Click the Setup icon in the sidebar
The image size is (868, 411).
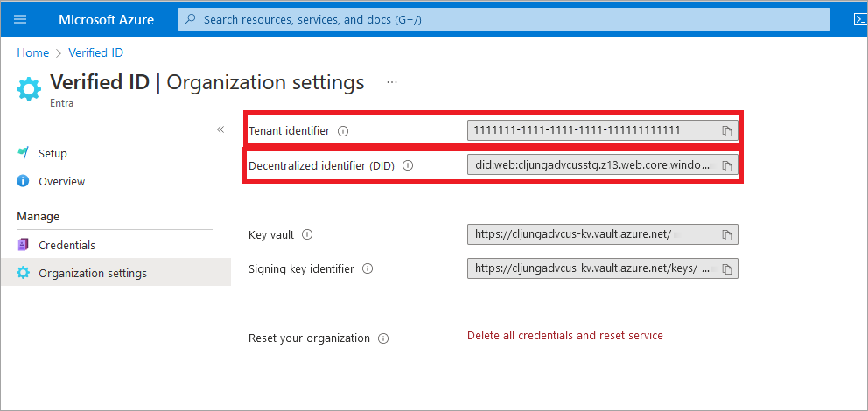[23, 153]
